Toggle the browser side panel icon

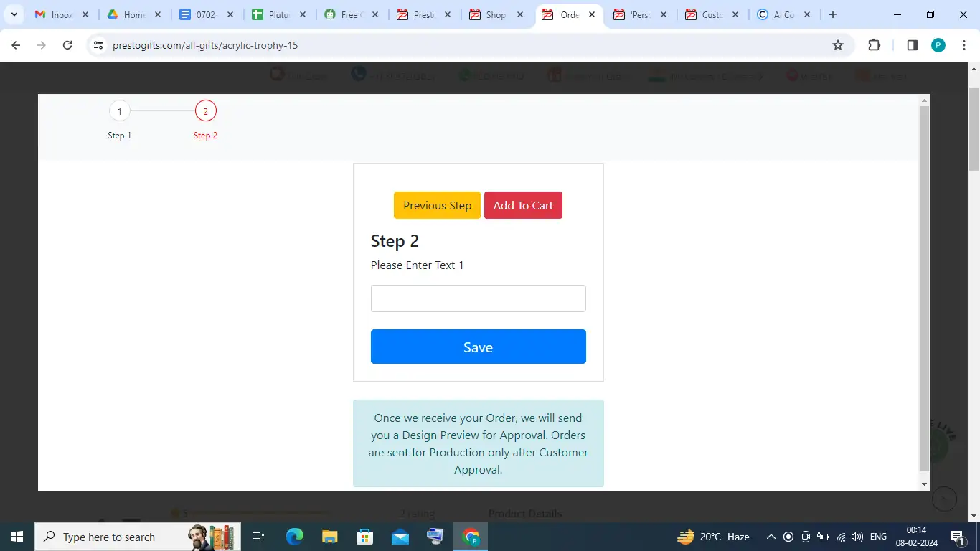912,45
